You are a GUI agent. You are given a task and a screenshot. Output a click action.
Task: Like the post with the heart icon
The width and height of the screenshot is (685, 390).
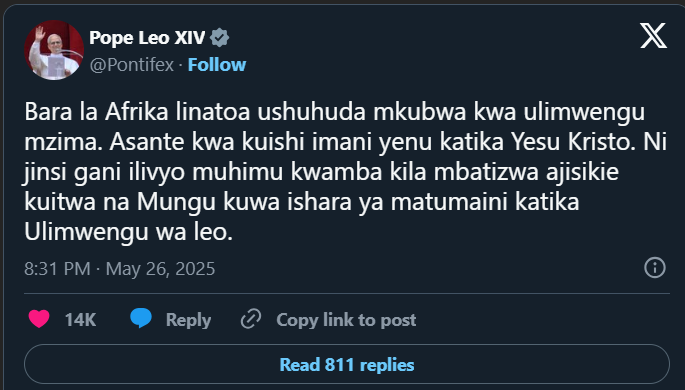(39, 319)
